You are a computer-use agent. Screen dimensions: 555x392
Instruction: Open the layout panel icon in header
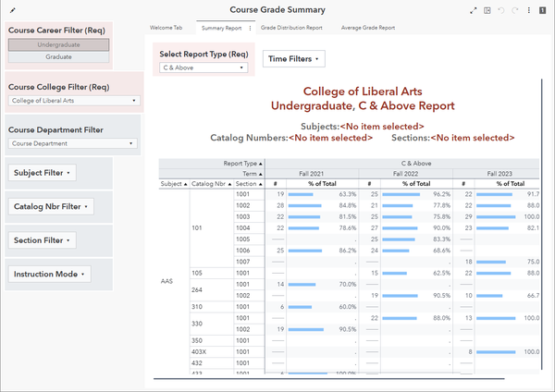tap(487, 10)
